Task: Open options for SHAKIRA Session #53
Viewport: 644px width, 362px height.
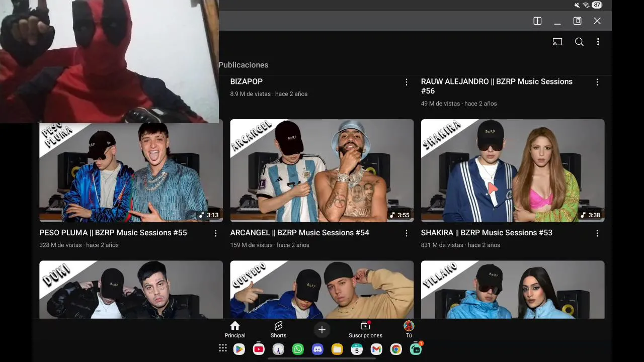Action: tap(597, 233)
